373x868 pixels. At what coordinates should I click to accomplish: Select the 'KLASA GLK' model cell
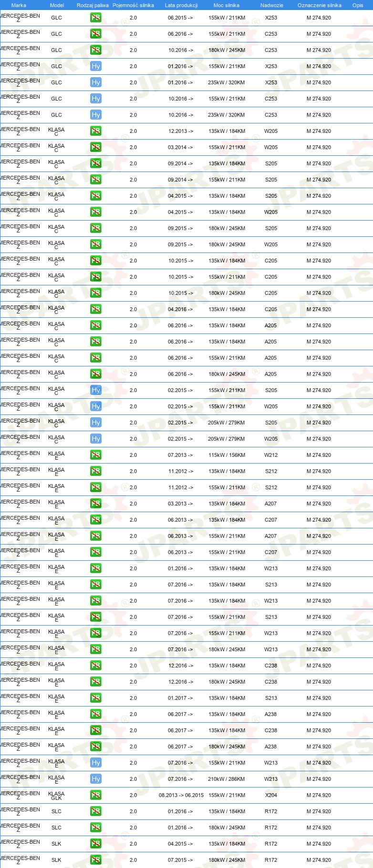coord(56,796)
